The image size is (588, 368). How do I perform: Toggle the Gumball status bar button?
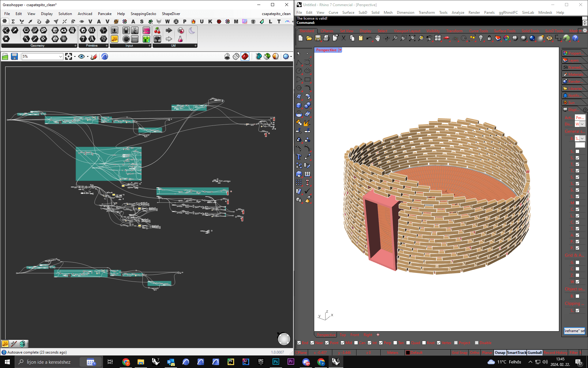pyautogui.click(x=535, y=353)
